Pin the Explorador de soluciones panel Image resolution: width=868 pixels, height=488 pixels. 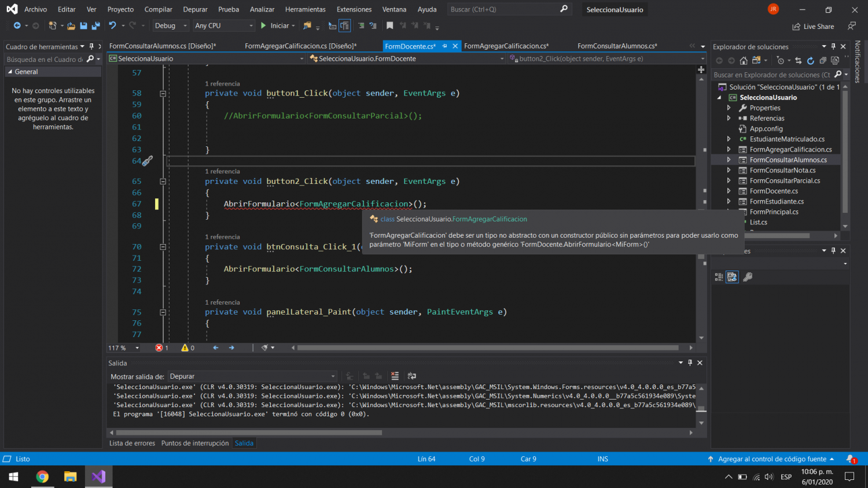pos(833,46)
